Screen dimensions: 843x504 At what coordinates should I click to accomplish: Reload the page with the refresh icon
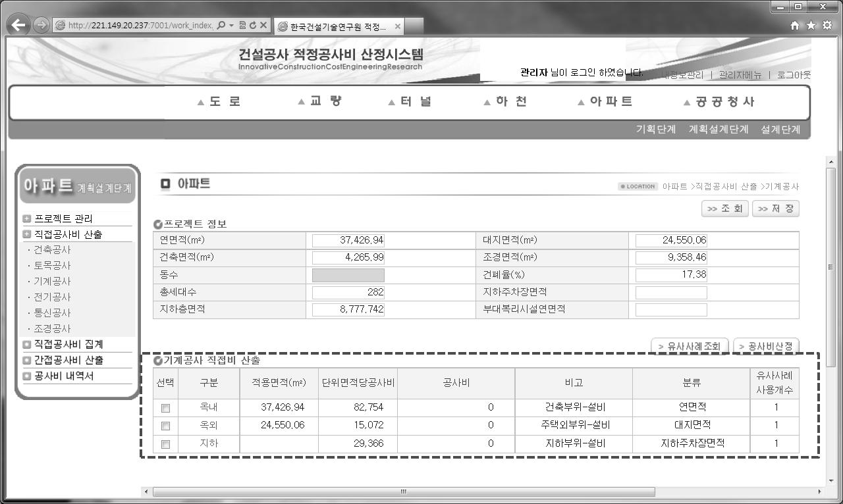point(253,25)
